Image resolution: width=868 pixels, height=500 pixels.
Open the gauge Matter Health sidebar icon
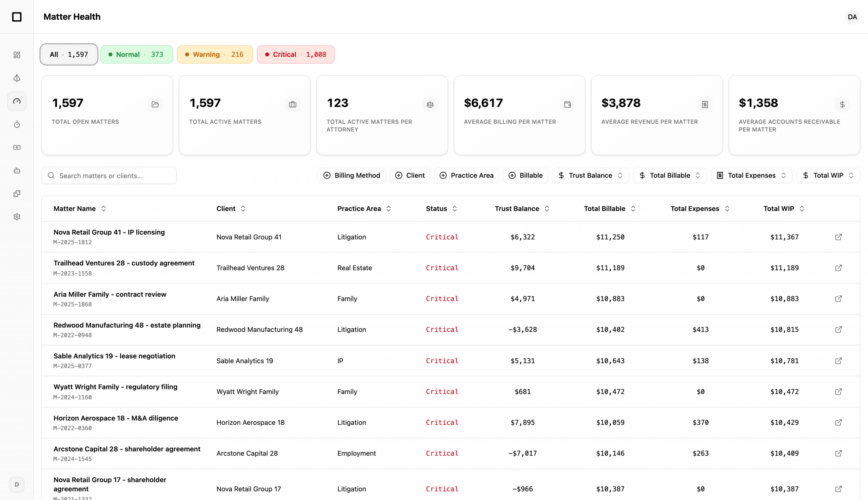(17, 101)
